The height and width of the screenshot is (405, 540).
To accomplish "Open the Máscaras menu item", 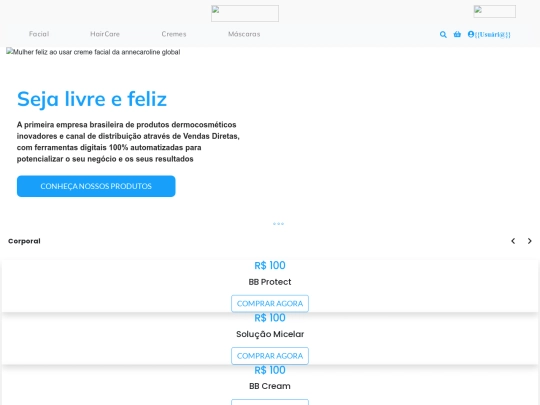I will [x=244, y=34].
